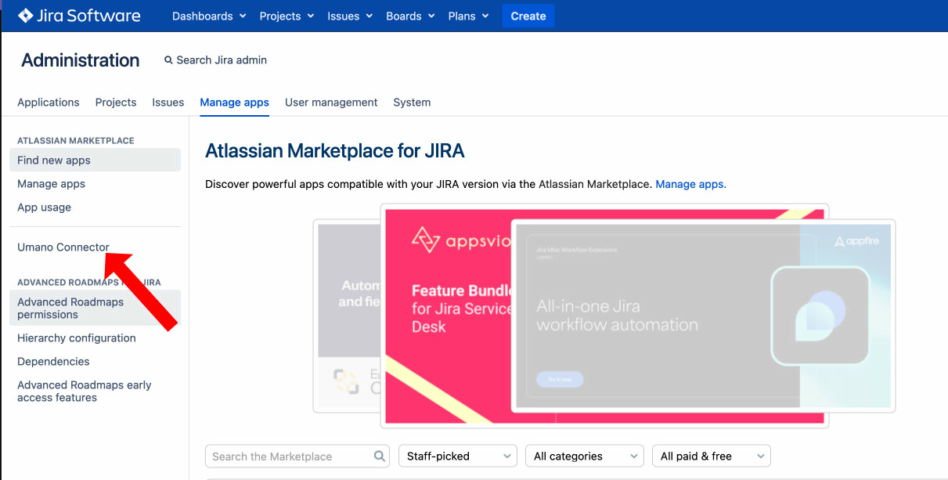
Task: Open Dependencies in the sidebar
Action: pos(53,362)
